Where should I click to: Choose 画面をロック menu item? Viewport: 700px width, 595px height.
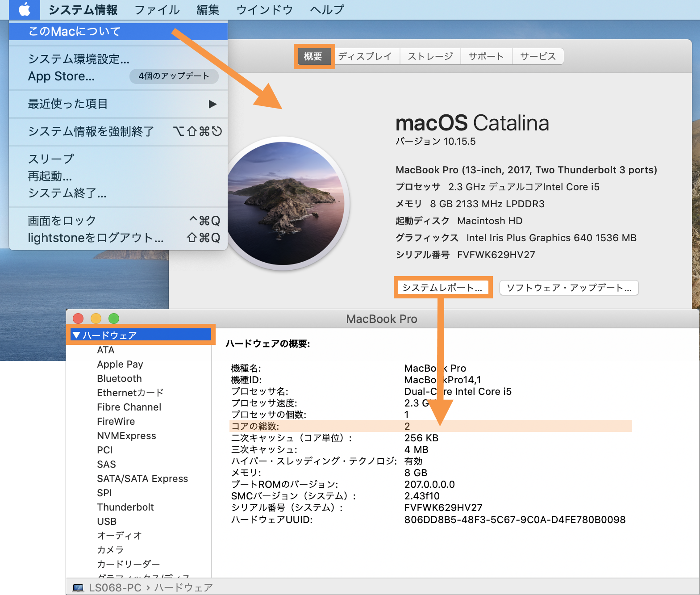118,221
